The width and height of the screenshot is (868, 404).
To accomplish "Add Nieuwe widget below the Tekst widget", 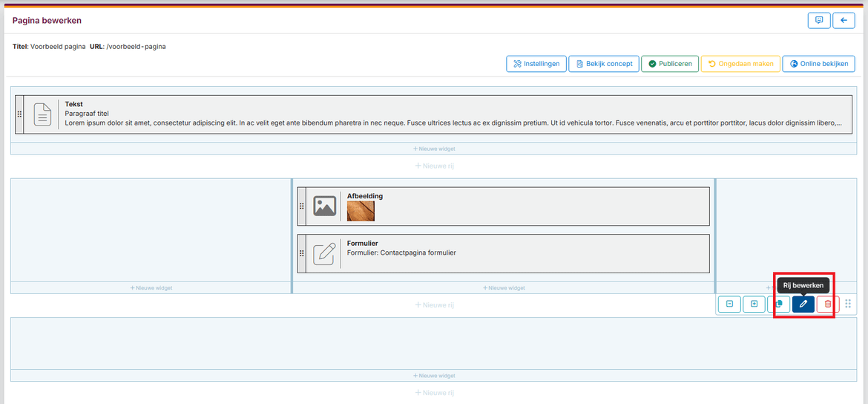I will coord(434,149).
